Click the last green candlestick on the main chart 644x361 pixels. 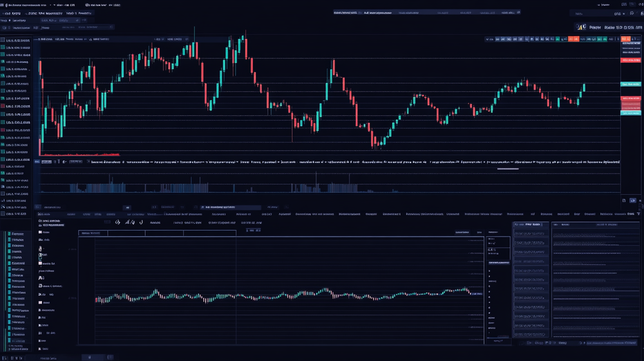[583, 88]
